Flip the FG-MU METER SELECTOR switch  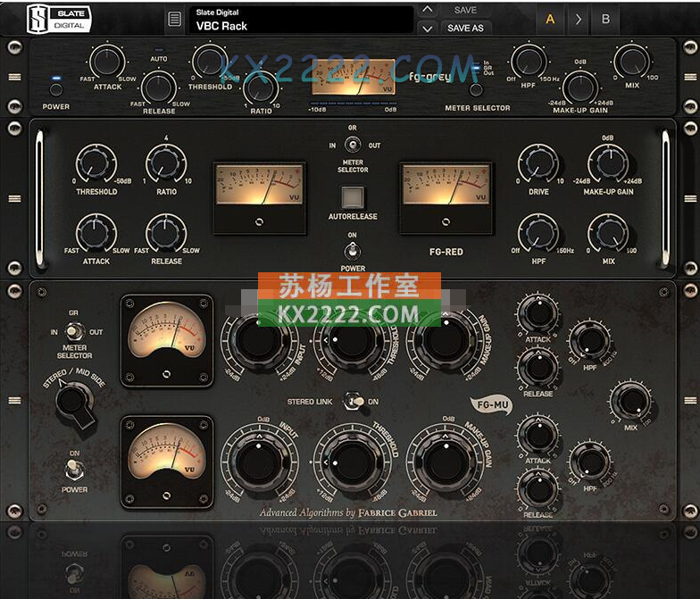click(x=74, y=332)
